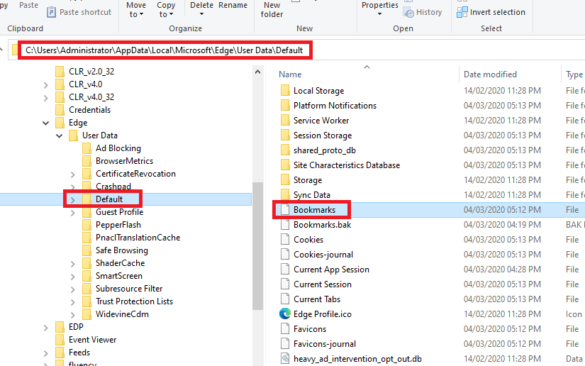Expand the SmartScreen tree node
The width and height of the screenshot is (585, 366).
coord(73,276)
